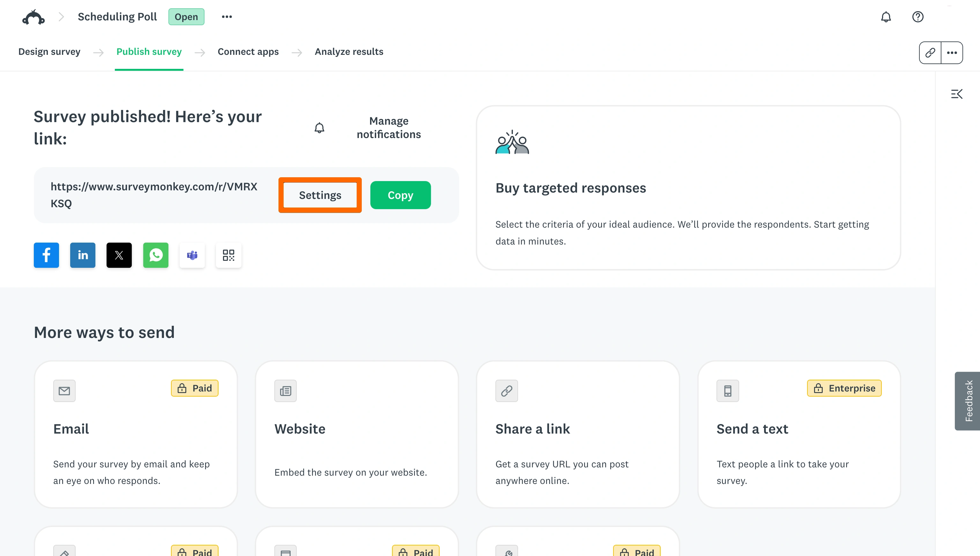The image size is (980, 556).
Task: Open Analyze results tab
Action: (349, 52)
